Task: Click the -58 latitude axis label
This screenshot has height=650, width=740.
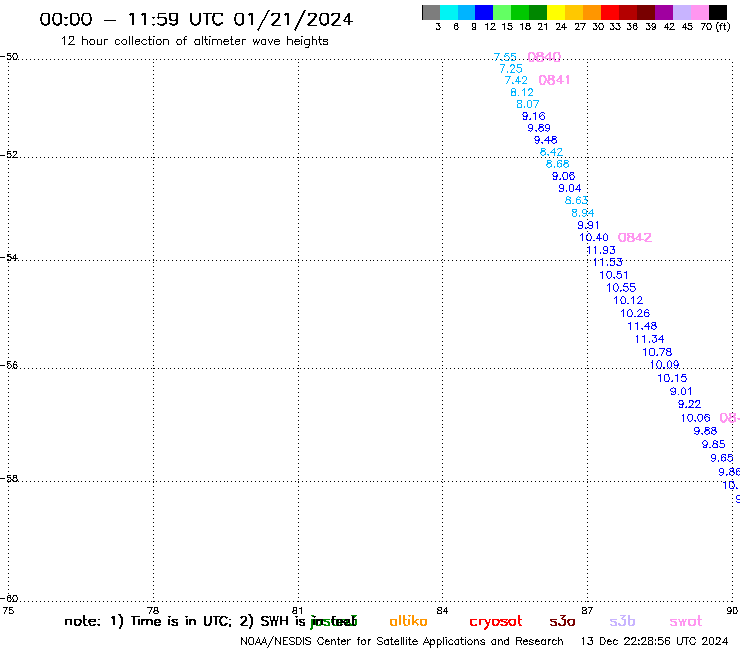Action: coord(9,478)
